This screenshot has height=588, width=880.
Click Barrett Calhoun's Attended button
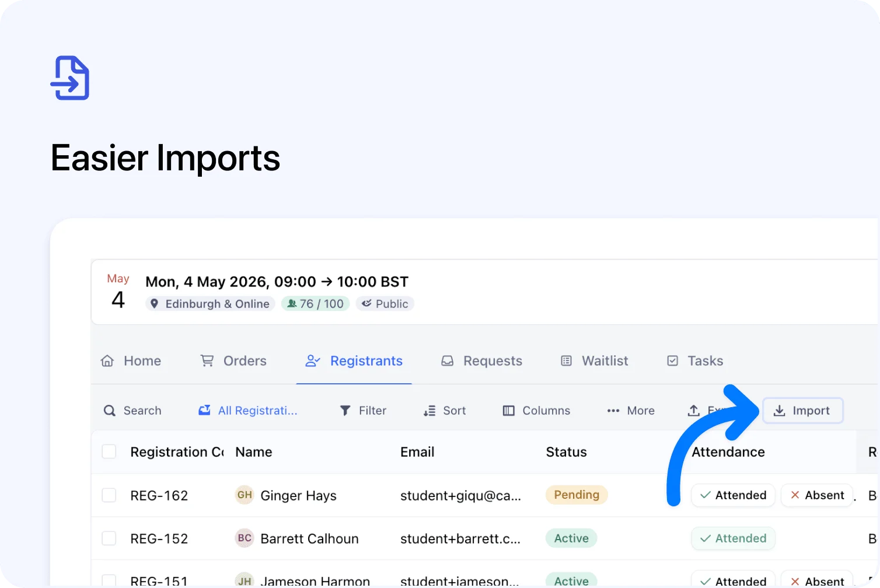point(733,538)
